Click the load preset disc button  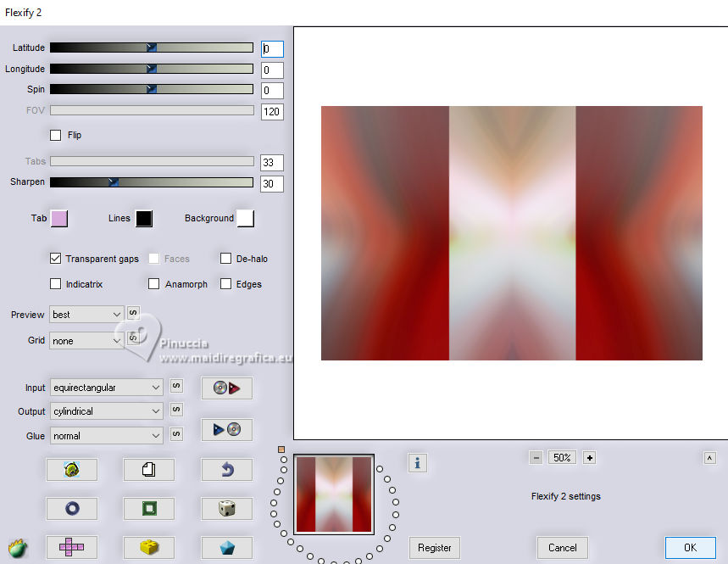[x=226, y=388]
